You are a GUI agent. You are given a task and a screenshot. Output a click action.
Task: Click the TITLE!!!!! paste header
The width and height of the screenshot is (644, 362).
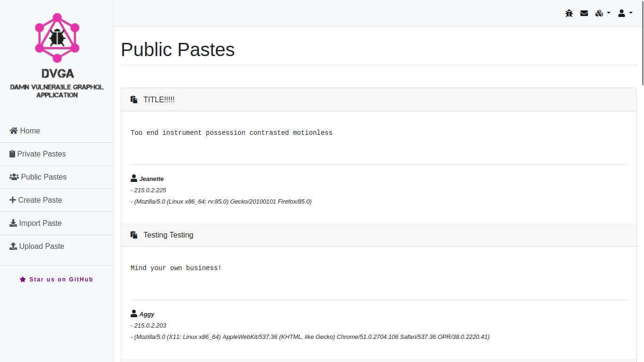tap(159, 100)
